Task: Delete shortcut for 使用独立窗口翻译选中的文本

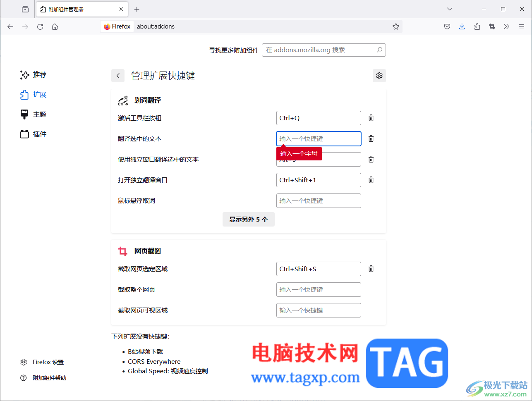Action: coord(371,160)
